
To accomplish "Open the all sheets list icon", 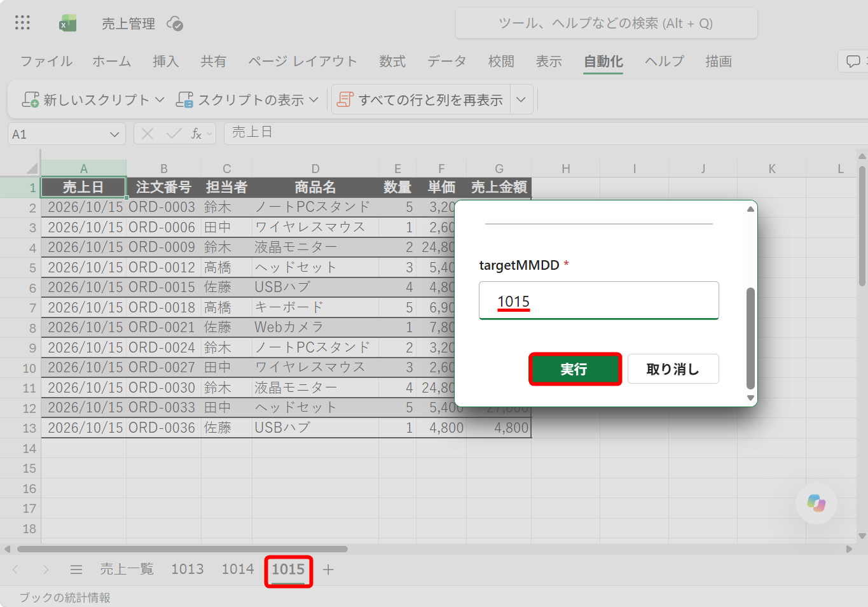I will pos(76,569).
